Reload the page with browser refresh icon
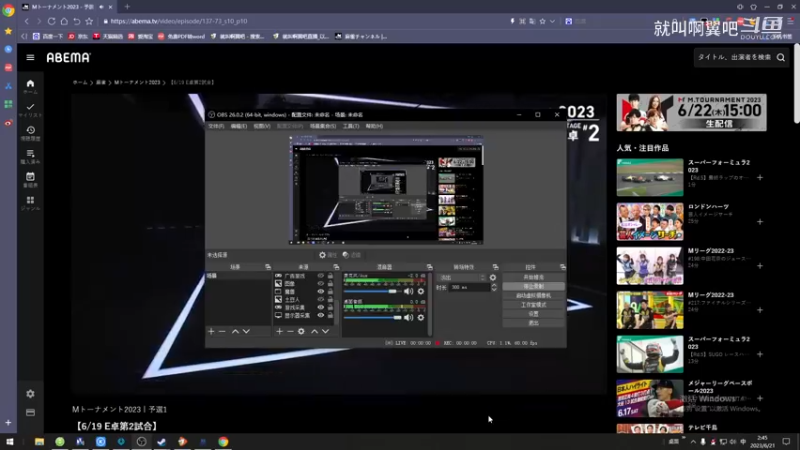 click(x=51, y=21)
